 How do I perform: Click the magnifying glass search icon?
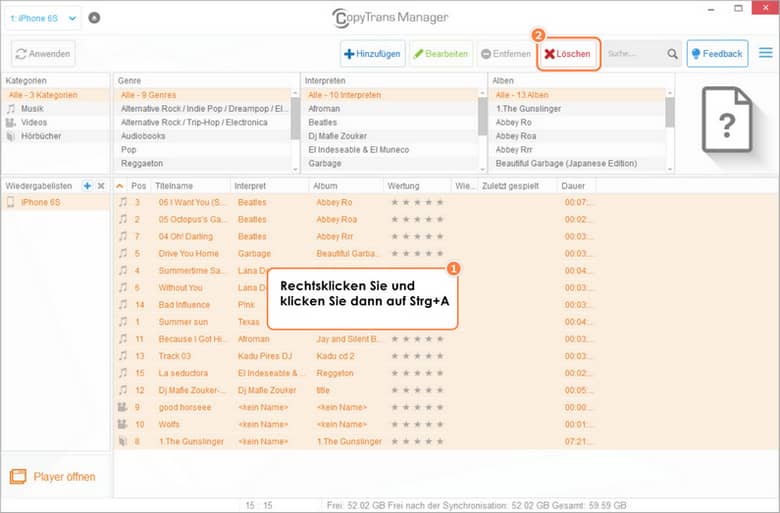672,54
